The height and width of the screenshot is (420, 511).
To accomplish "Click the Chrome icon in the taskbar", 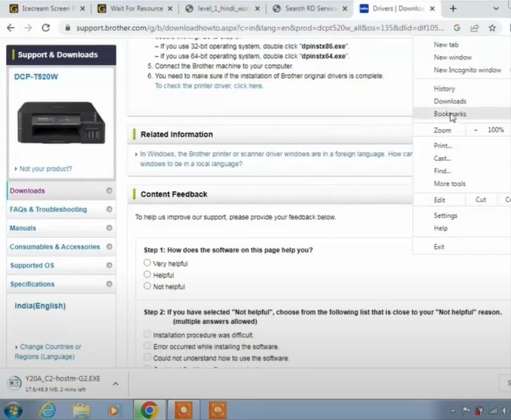I will (149, 410).
